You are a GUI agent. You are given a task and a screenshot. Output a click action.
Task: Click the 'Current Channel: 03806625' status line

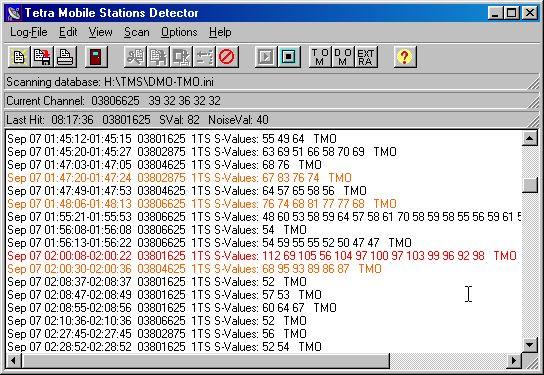272,101
